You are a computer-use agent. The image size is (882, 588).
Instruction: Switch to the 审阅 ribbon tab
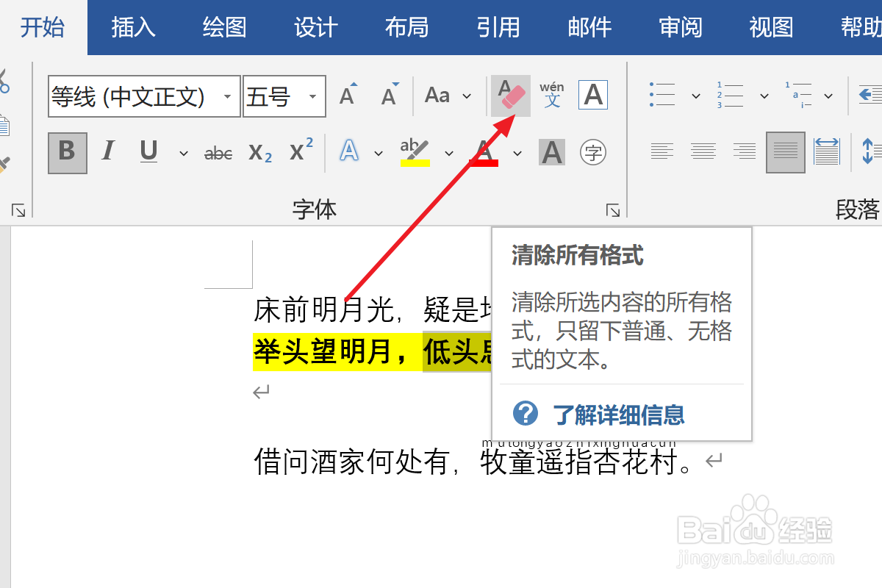pos(680,27)
